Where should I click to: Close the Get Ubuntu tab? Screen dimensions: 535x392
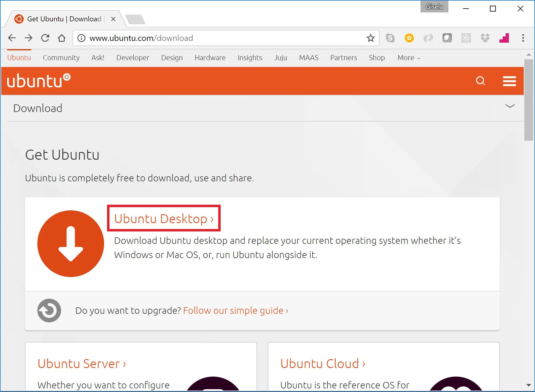point(113,19)
